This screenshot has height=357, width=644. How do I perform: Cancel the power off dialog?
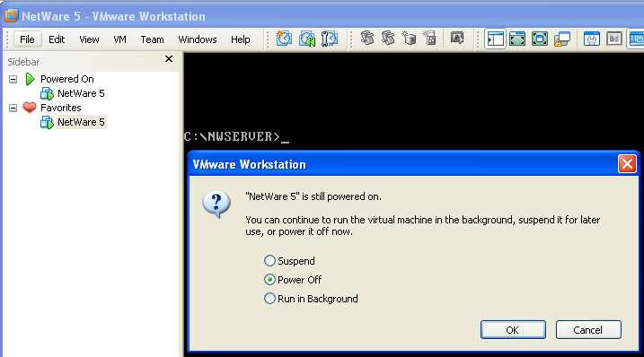(x=588, y=330)
